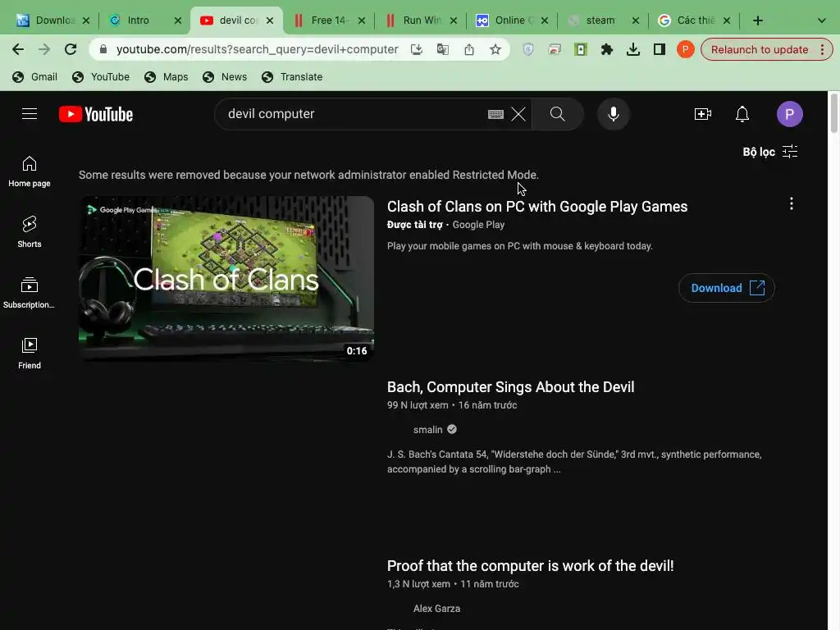
Task: Open Subscriptions in the sidebar
Action: (x=30, y=293)
